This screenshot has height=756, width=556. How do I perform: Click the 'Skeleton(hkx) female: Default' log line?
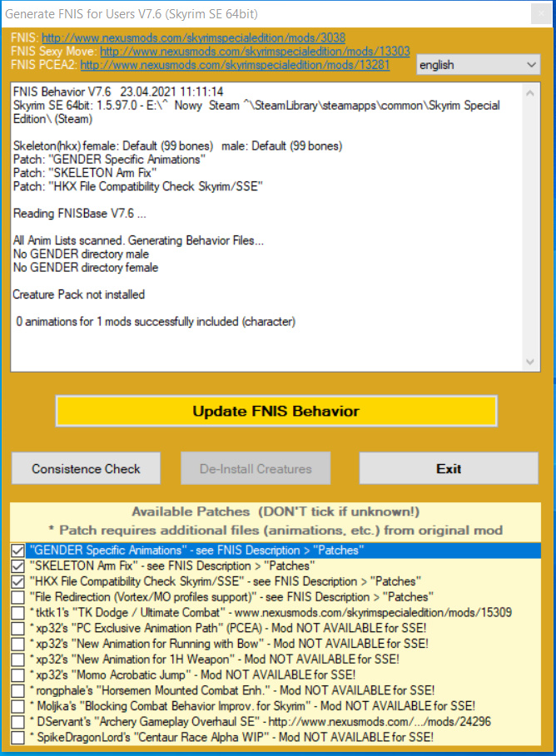[x=177, y=146]
